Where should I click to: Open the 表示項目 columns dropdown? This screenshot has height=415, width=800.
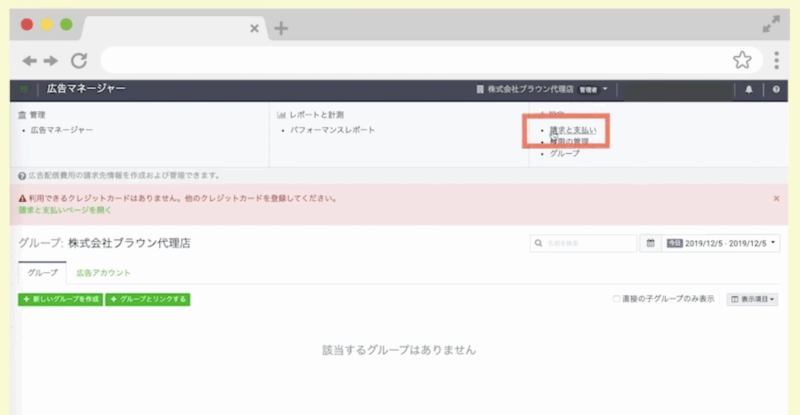(753, 299)
